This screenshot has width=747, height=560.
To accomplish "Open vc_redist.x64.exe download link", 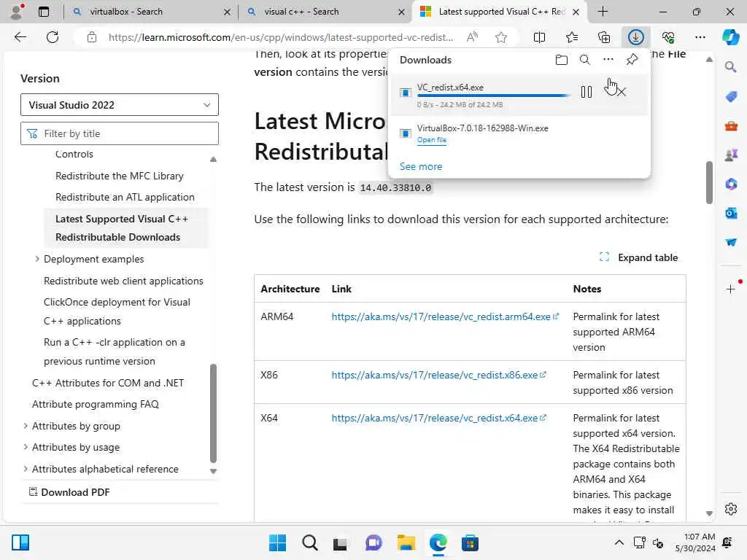I will coord(438,418).
